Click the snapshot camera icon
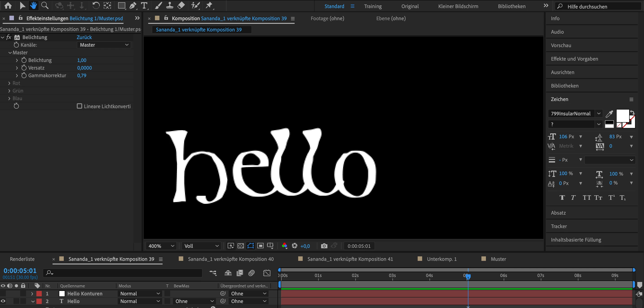Screen dimensions: 644x308 [x=324, y=246]
